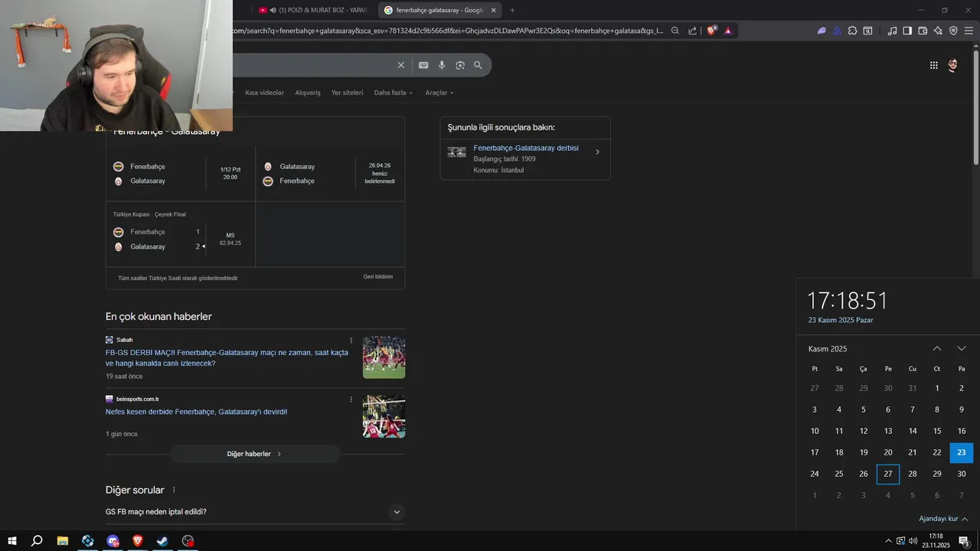This screenshot has width=980, height=551.
Task: Open 'Nefes kesen derbide Fenerbahçe' headline
Action: (197, 412)
